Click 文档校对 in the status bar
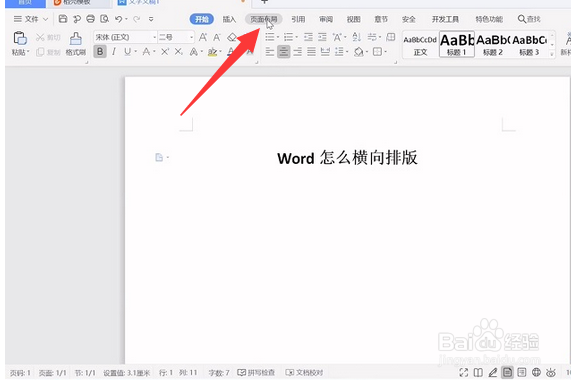Image resolution: width=571 pixels, height=380 pixels. pyautogui.click(x=304, y=372)
